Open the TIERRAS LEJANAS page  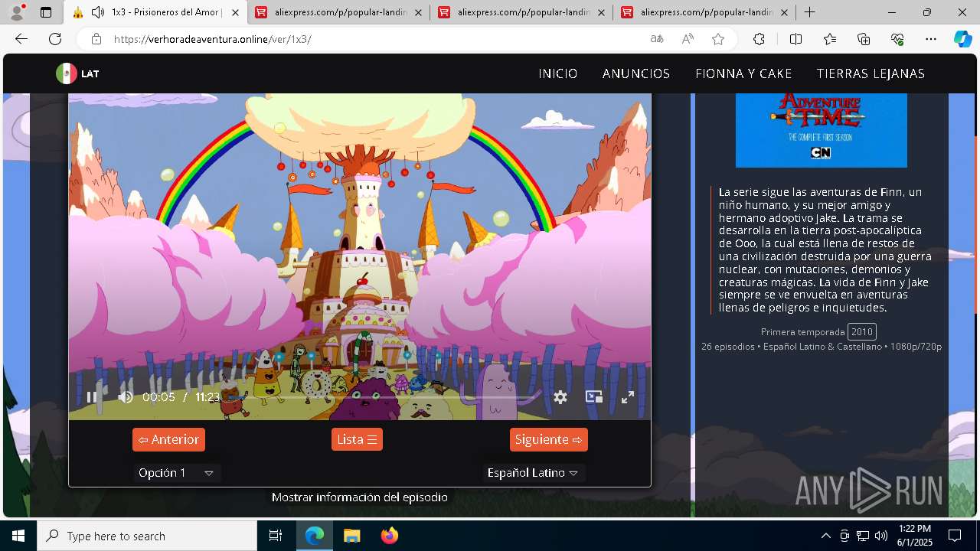(871, 73)
